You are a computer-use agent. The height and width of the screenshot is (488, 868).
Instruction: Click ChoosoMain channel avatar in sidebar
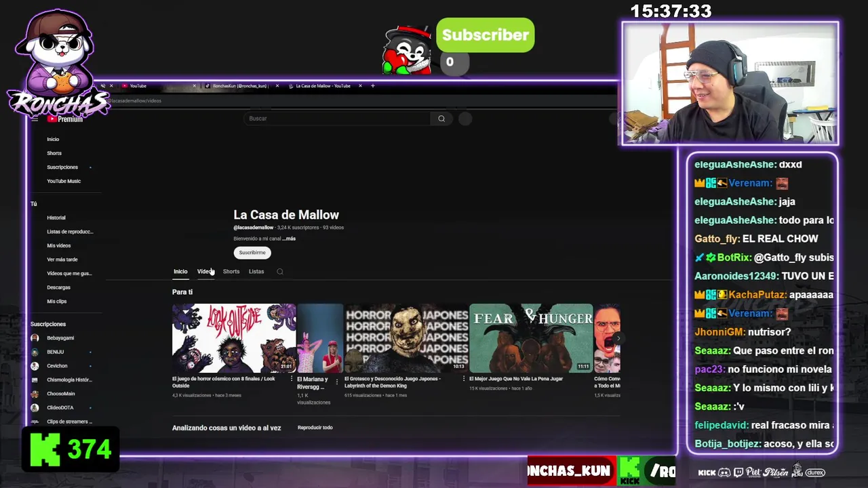point(35,394)
